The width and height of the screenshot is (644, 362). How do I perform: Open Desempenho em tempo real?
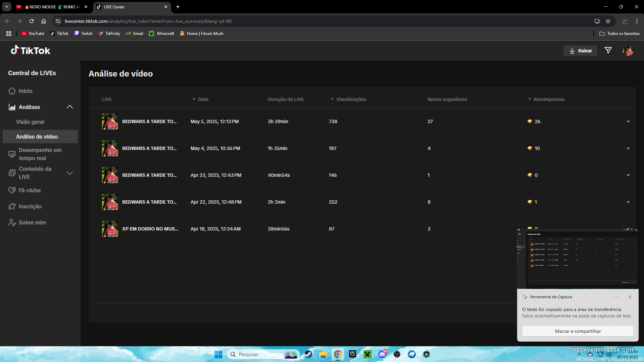pos(40,154)
